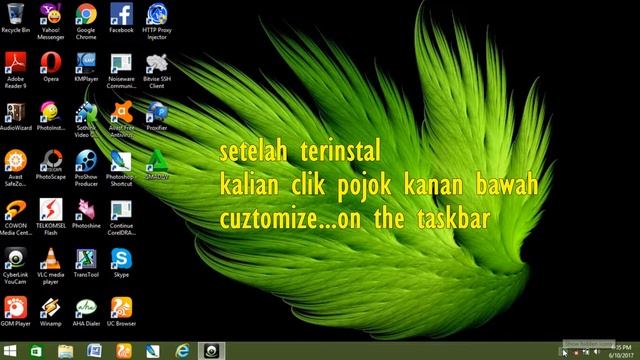Select VLC media player desktop icon
This screenshot has height=360, width=640.
(x=51, y=266)
